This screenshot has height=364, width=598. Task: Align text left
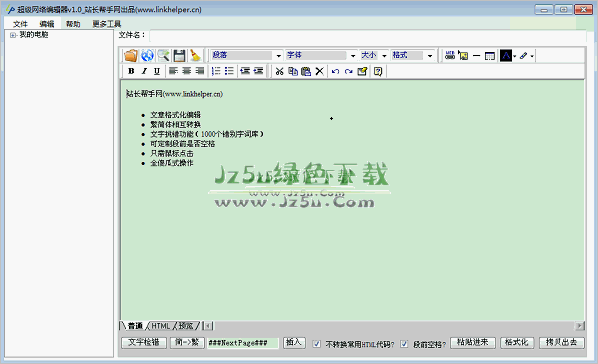[174, 71]
